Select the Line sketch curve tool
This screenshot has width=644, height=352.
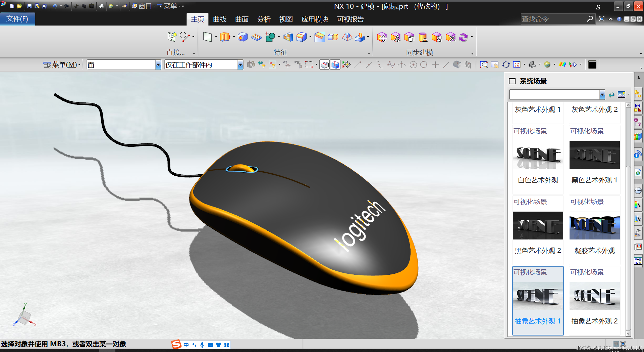[185, 37]
